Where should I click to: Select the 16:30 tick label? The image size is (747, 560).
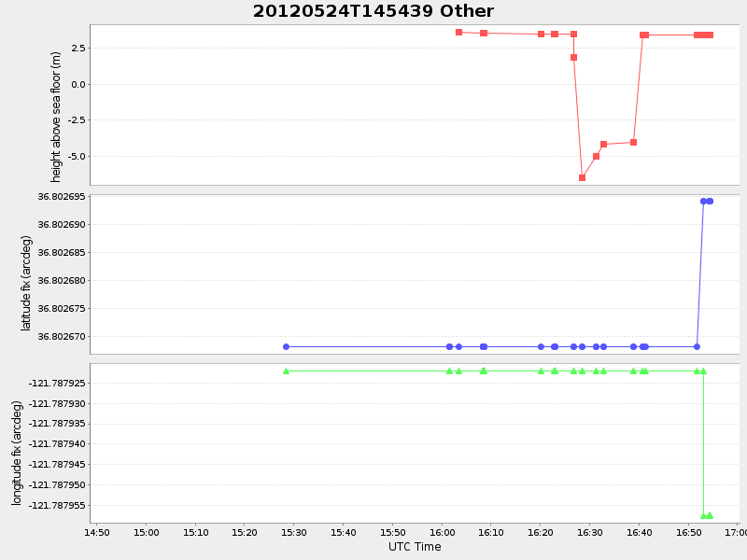tap(588, 532)
